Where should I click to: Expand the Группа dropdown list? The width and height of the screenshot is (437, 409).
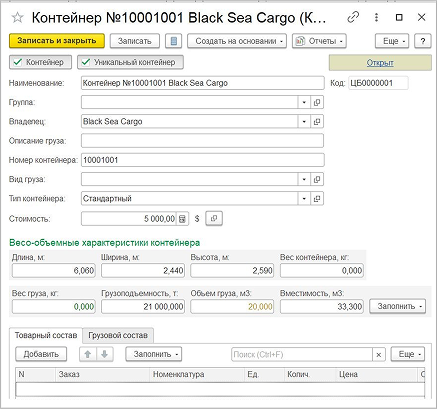click(304, 102)
